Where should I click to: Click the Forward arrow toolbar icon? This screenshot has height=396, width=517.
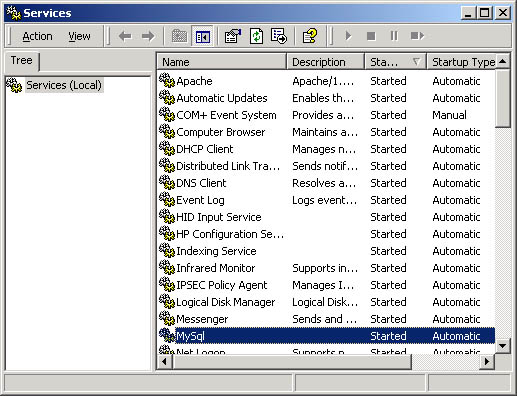click(148, 36)
